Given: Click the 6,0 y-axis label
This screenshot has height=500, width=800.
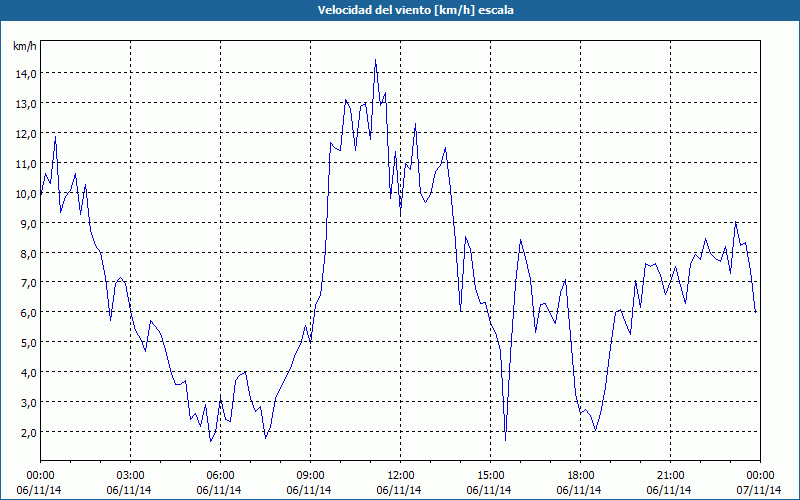Looking at the screenshot, I should point(29,313).
